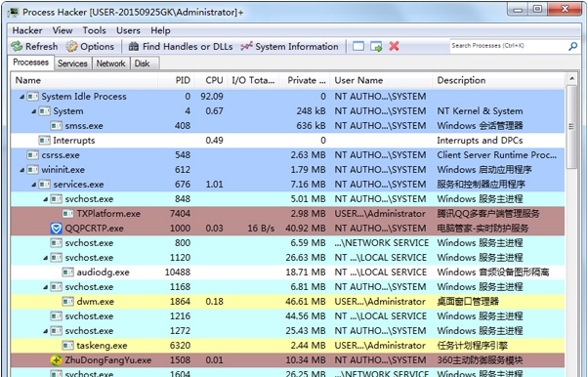Click 'Client Server Runtime Proc...' description
This screenshot has height=377, width=588.
497,155
